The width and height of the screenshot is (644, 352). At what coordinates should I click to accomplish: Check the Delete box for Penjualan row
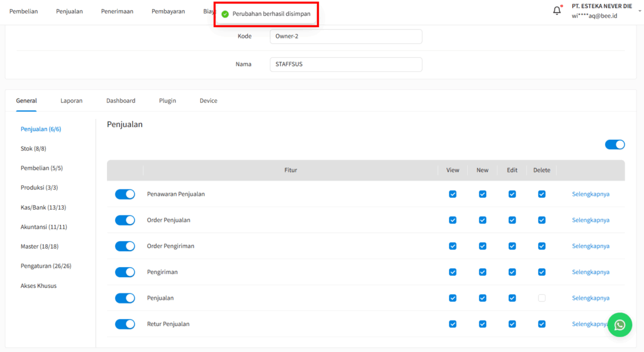pos(541,298)
